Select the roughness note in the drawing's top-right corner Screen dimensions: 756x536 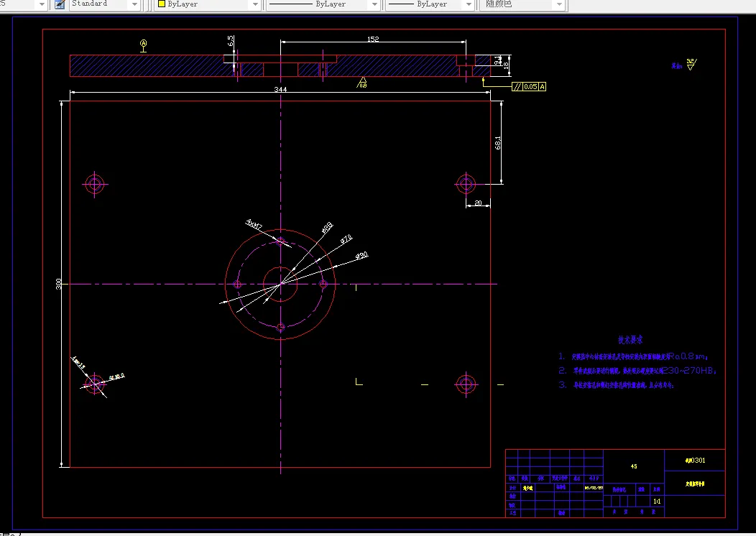[x=684, y=65]
